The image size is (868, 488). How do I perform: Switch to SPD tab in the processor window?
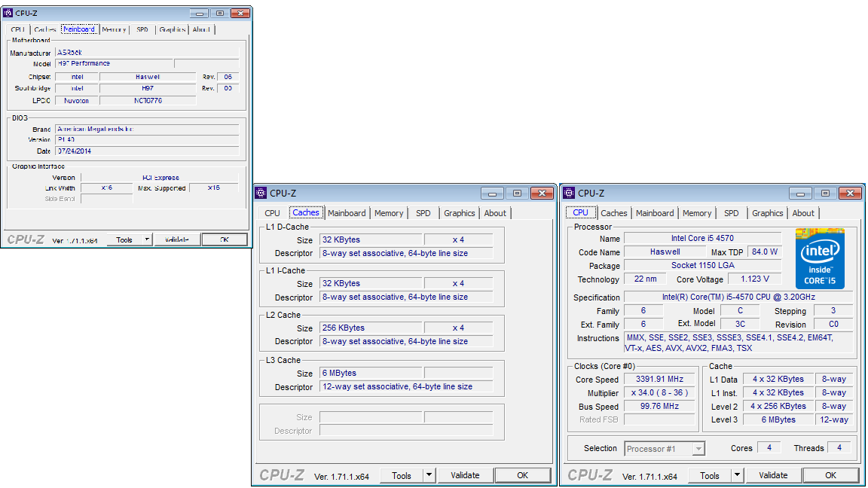click(x=732, y=213)
